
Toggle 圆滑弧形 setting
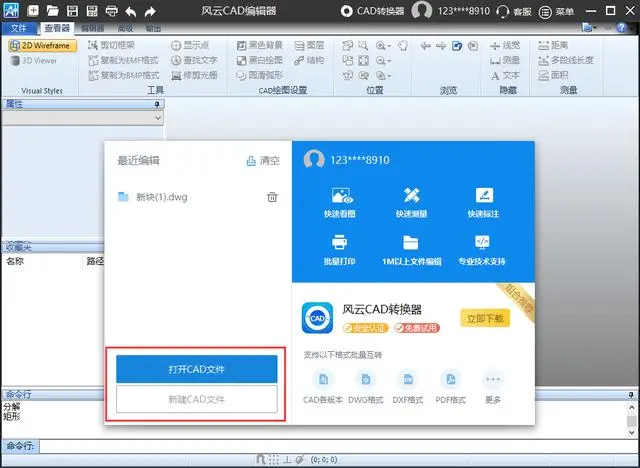[x=260, y=75]
